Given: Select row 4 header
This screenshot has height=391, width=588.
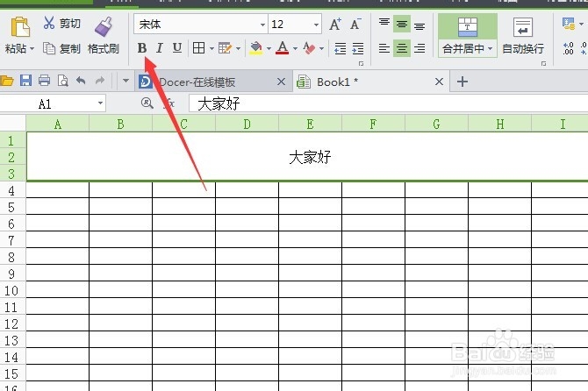Looking at the screenshot, I should click(12, 190).
